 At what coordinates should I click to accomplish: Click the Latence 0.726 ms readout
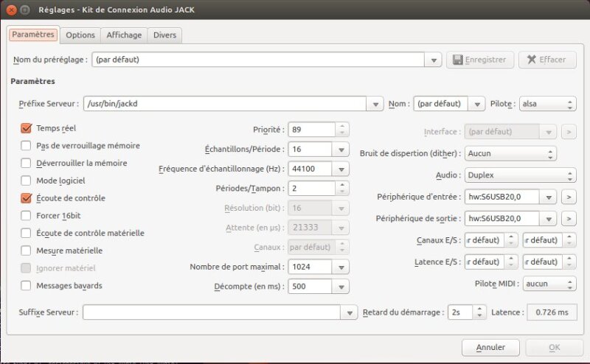pos(552,312)
